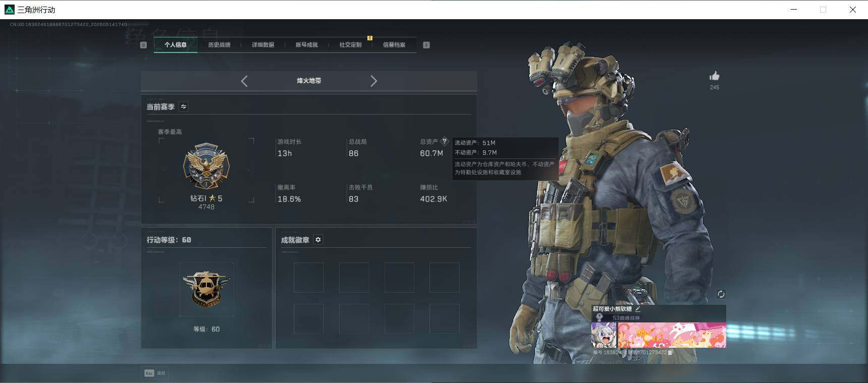Click the S3巅峰战神 title text
Image resolution: width=868 pixels, height=383 pixels.
[626, 318]
